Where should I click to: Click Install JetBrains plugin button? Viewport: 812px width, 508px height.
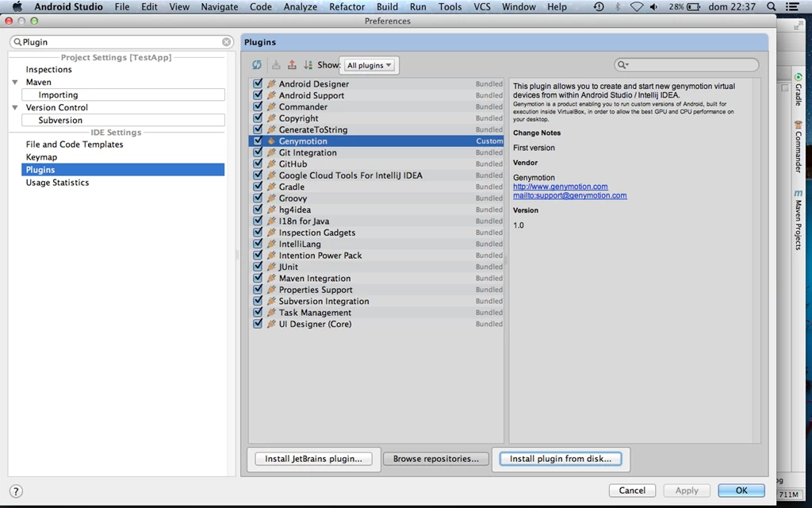313,459
